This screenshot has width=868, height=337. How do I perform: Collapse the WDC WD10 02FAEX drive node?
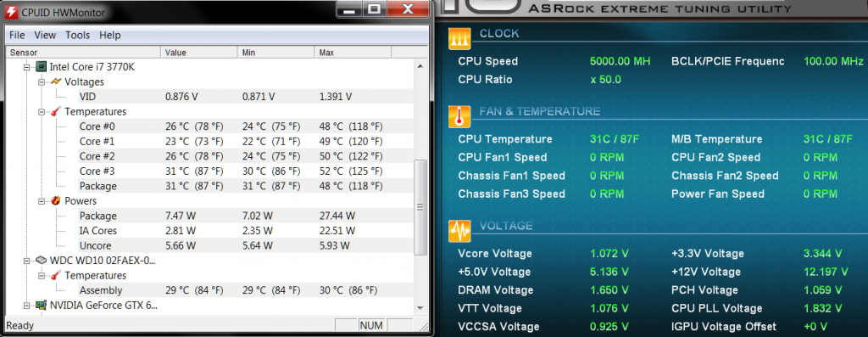point(26,261)
